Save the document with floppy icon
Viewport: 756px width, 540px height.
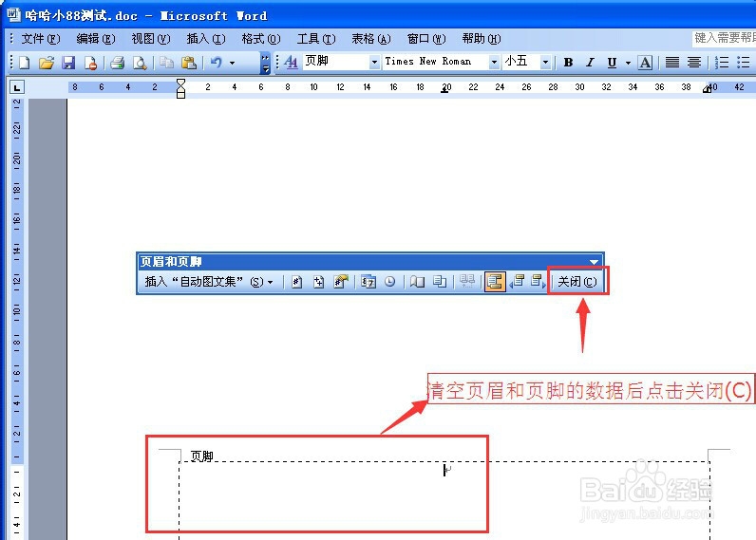68,63
